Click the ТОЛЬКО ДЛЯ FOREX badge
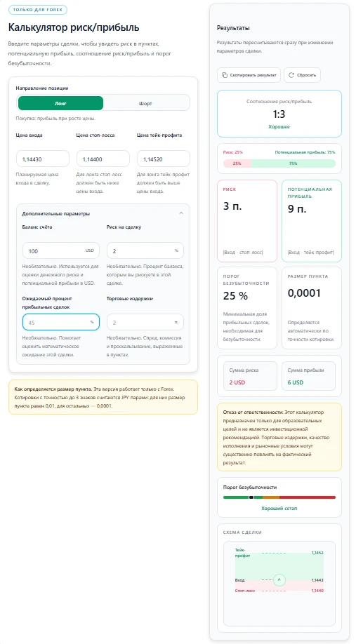 (x=37, y=9)
